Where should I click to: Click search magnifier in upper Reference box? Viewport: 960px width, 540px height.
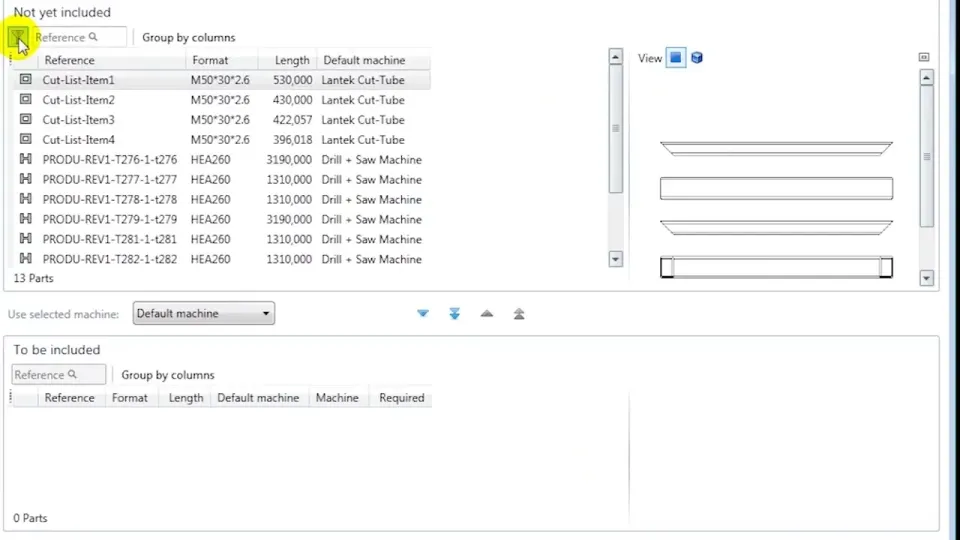click(x=93, y=37)
